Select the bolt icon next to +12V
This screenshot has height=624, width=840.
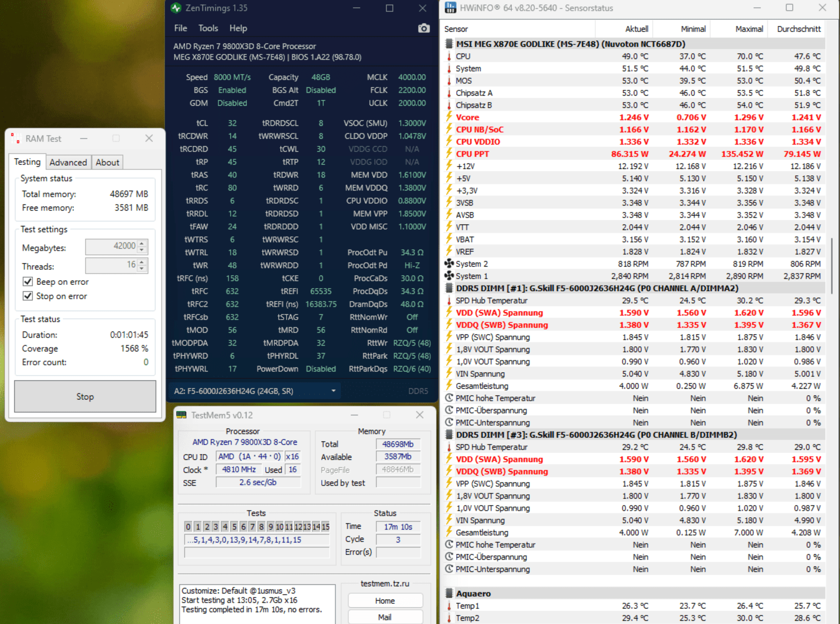449,166
